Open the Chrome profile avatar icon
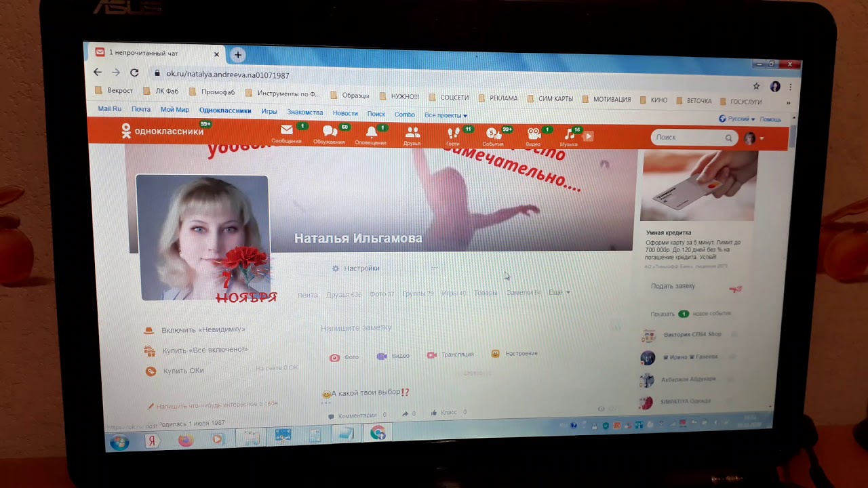This screenshot has width=868, height=488. click(x=775, y=87)
